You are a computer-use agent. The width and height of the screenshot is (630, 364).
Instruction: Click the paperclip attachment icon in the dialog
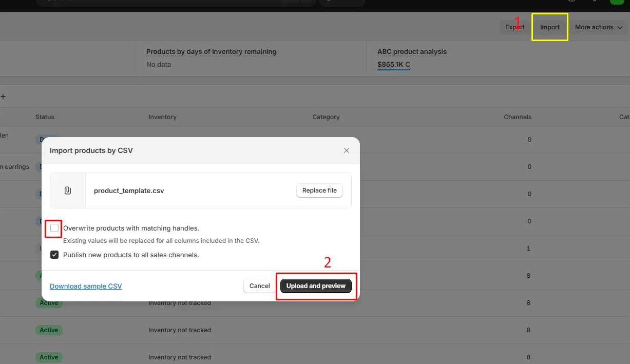coord(67,190)
